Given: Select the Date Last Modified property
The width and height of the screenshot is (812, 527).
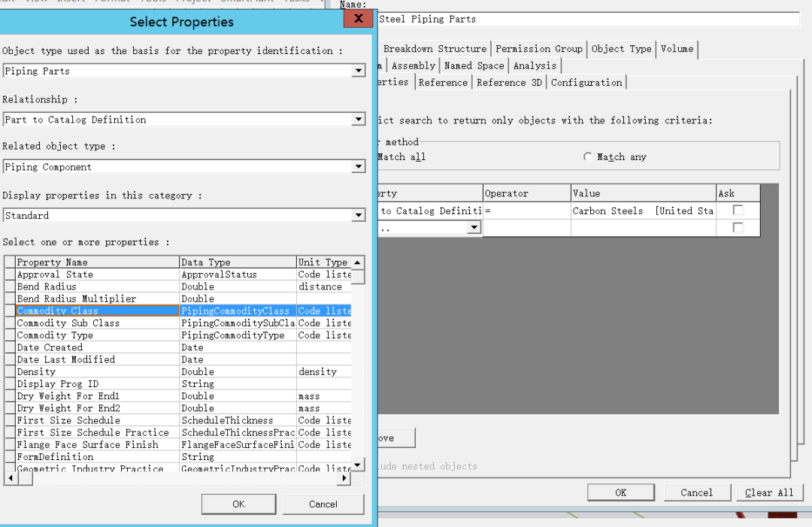Looking at the screenshot, I should pyautogui.click(x=97, y=360).
